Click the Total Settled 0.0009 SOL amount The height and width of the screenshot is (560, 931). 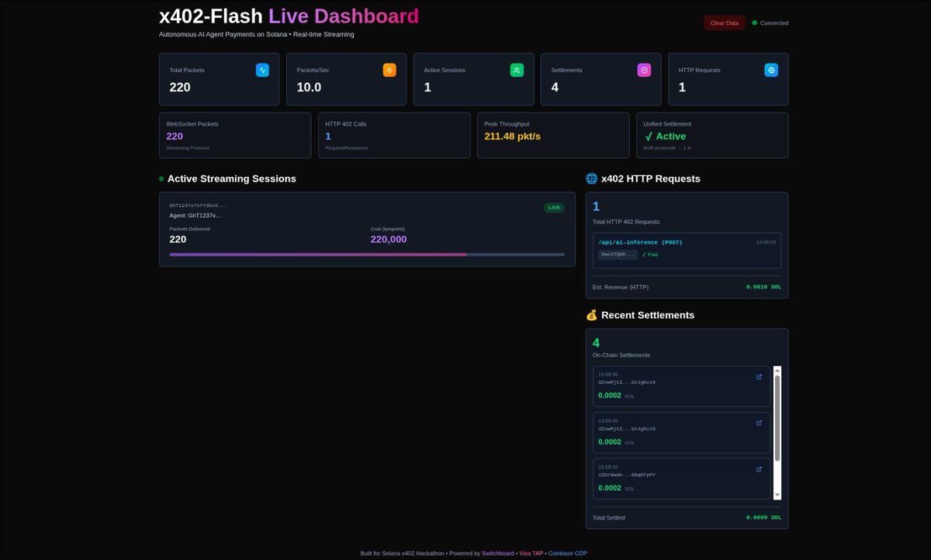click(x=763, y=517)
